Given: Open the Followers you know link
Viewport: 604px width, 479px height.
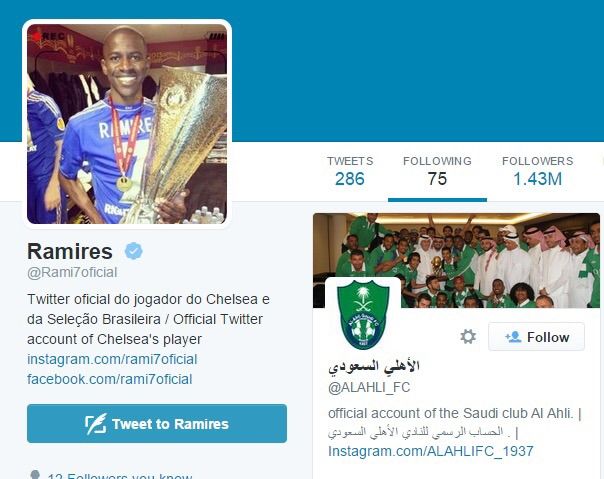Looking at the screenshot, I should (120, 475).
